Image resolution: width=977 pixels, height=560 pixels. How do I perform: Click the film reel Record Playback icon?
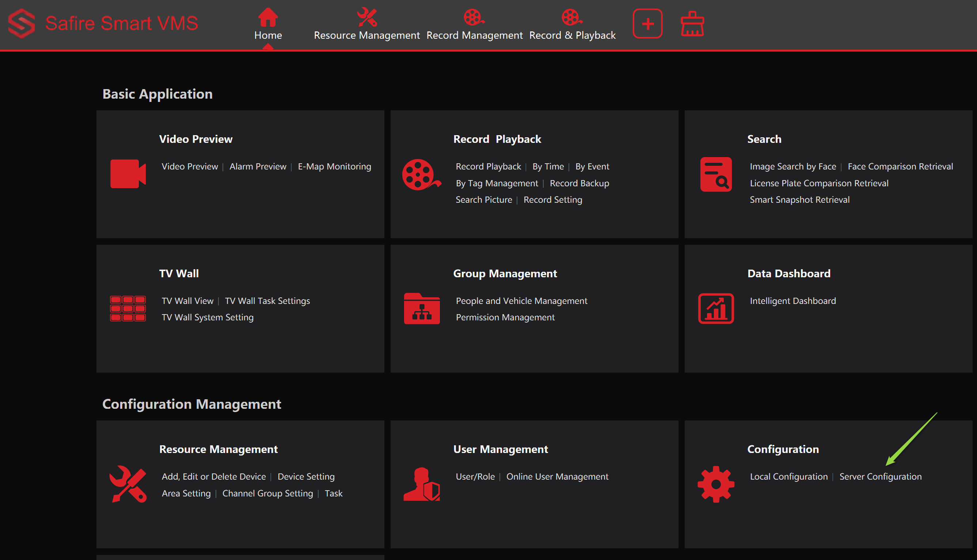tap(422, 174)
